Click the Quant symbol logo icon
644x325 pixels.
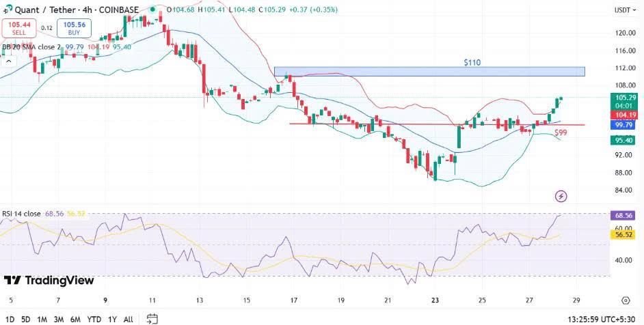(x=7, y=10)
